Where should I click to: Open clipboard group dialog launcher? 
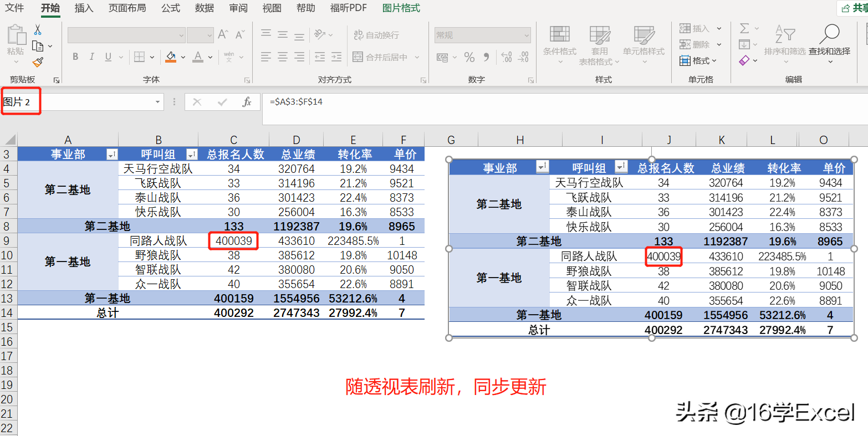coord(57,80)
